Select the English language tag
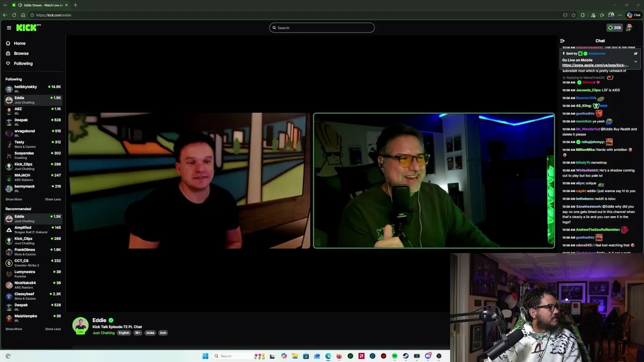The width and height of the screenshot is (644, 362). [x=124, y=333]
